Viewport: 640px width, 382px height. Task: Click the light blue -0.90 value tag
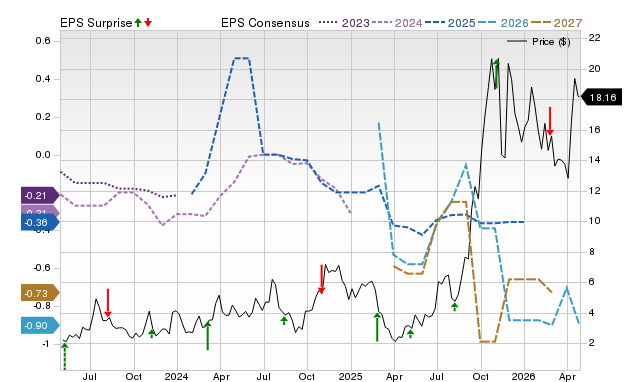pyautogui.click(x=40, y=326)
